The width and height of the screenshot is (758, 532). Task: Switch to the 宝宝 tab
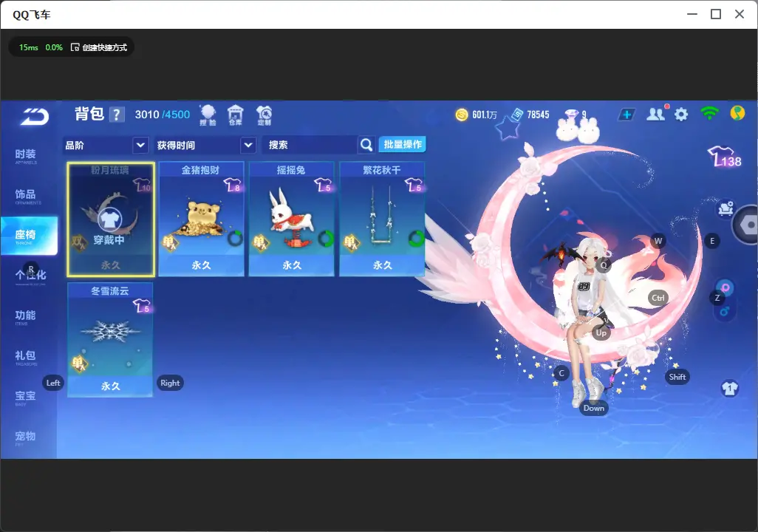(25, 397)
